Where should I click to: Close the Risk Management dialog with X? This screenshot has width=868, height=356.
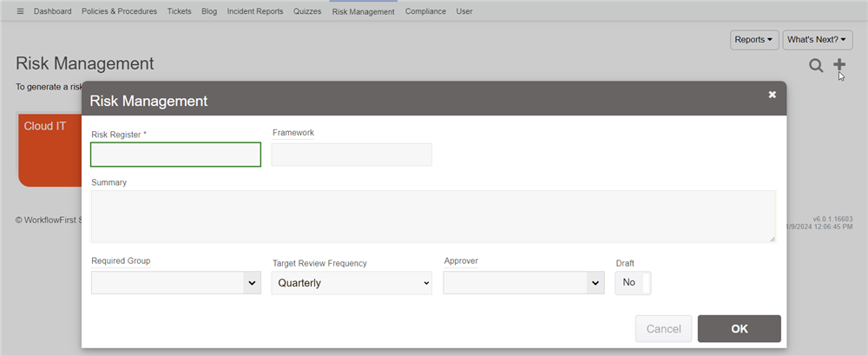pos(772,95)
